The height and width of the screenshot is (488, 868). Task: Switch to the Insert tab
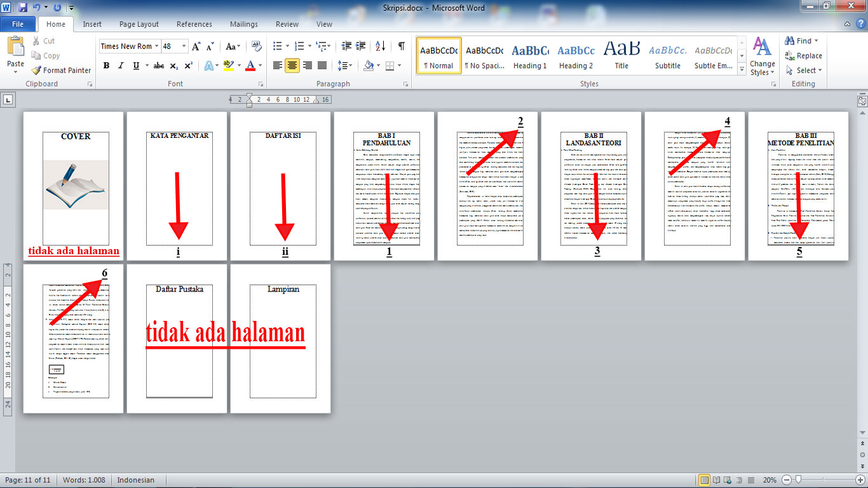click(x=92, y=24)
